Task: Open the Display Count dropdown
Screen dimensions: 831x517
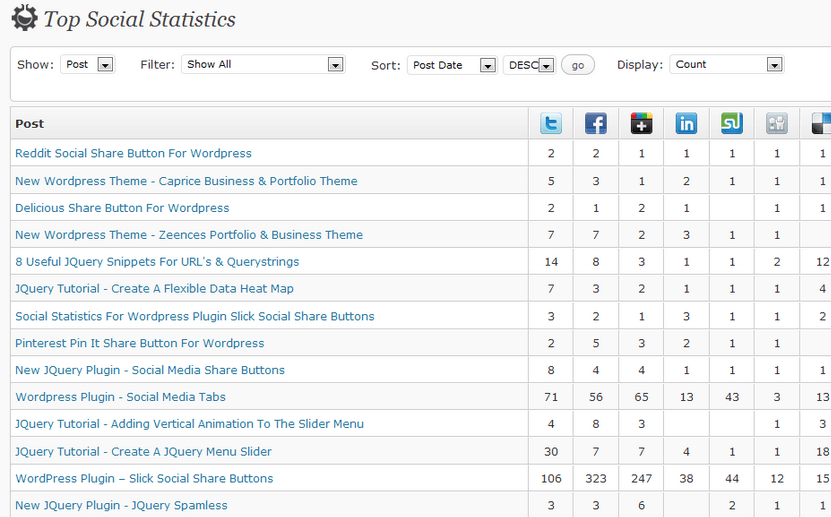Action: pyautogui.click(x=727, y=64)
